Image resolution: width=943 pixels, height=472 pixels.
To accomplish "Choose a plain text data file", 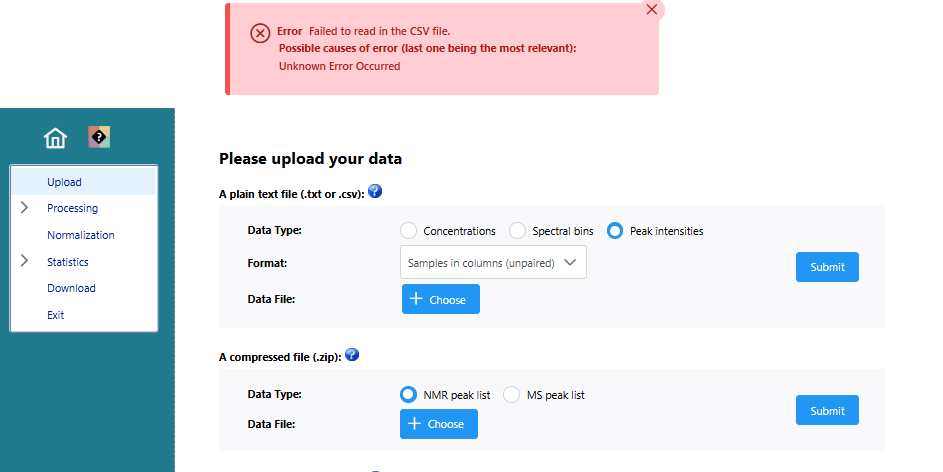I will click(x=440, y=299).
